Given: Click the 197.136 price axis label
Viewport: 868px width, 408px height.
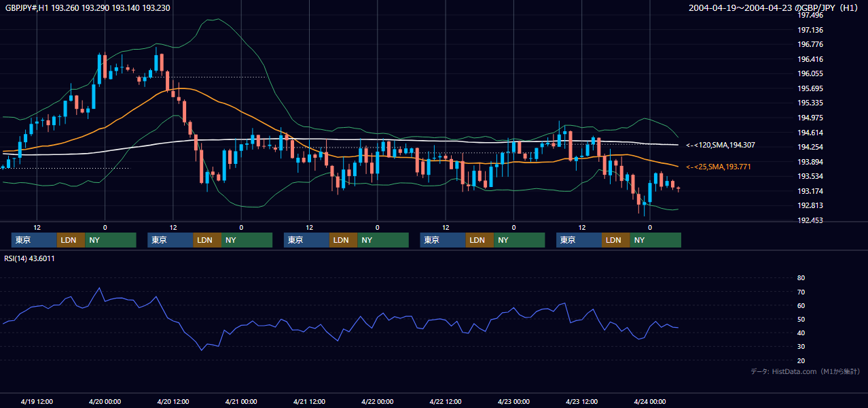Looking at the screenshot, I should tap(810, 30).
